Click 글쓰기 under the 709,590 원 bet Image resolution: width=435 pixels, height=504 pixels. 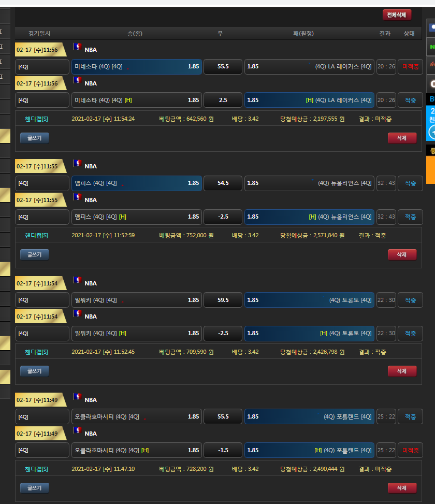35,371
